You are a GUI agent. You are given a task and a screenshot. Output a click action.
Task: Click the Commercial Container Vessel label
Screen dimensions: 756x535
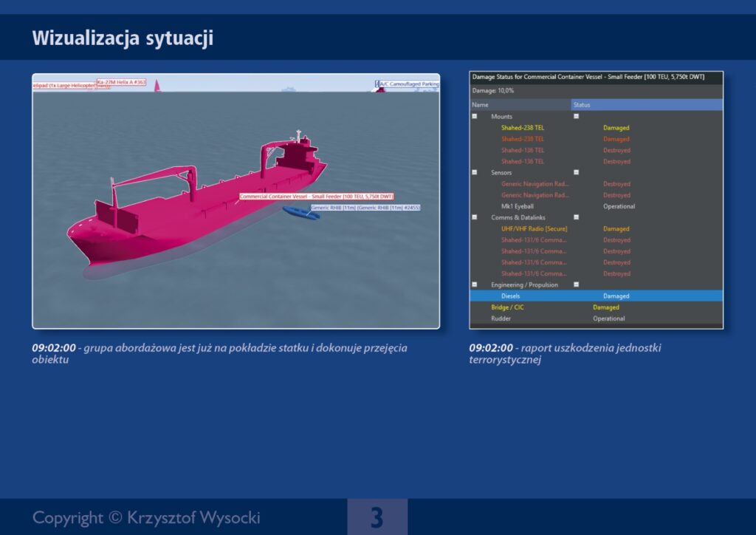pos(316,197)
